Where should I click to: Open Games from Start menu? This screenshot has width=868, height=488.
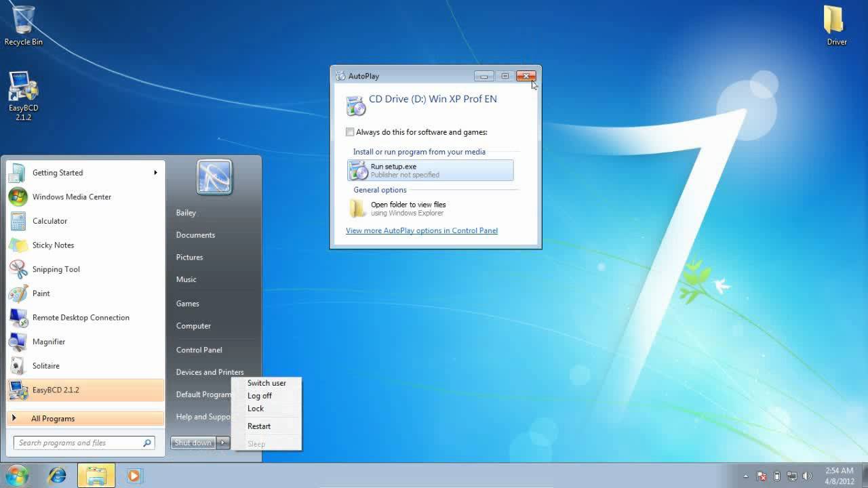point(187,304)
